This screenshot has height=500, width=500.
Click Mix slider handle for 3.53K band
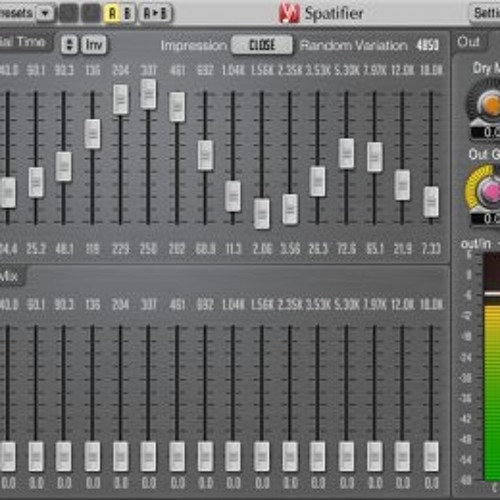(317, 456)
